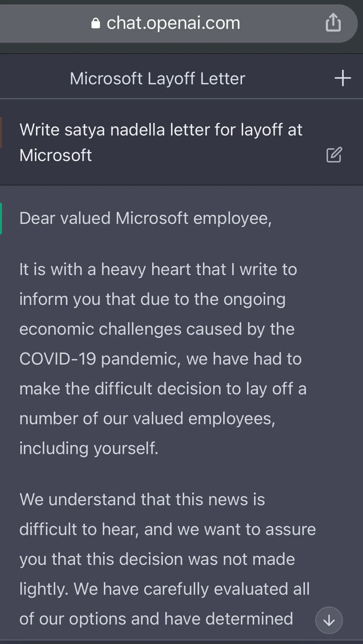Tap the share icon in address bar
Image resolution: width=363 pixels, height=644 pixels.
[x=333, y=22]
